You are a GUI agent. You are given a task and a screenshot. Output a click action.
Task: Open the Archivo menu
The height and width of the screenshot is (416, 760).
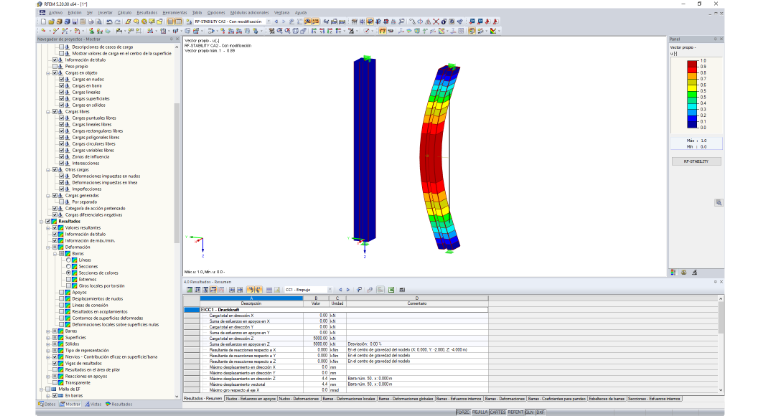coord(56,13)
